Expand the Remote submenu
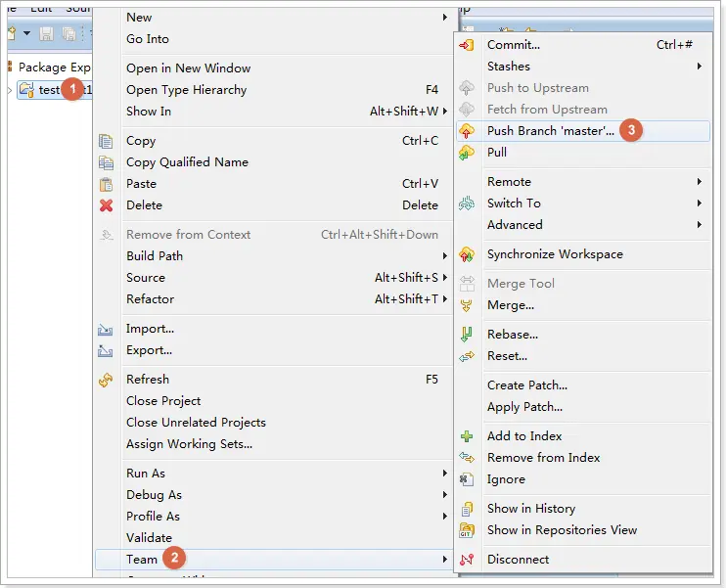 [x=700, y=182]
